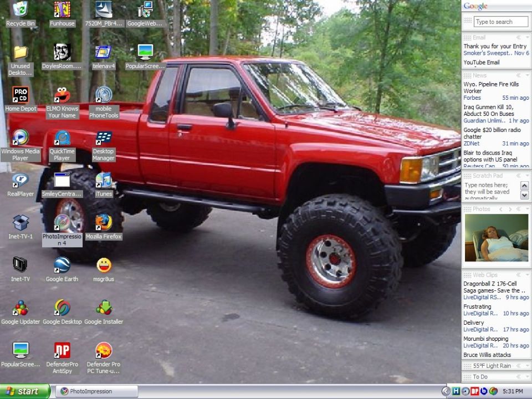Open the Recycle Bin icon

[21, 14]
